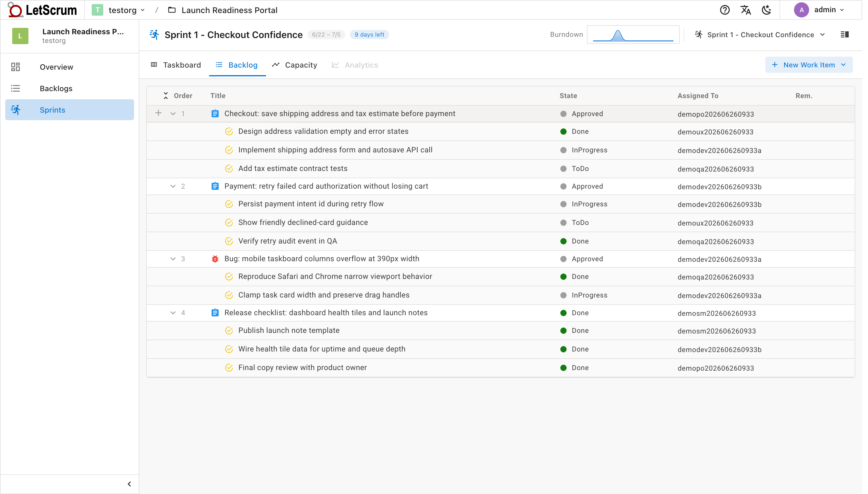Click the Title column header
This screenshot has width=868, height=494.
(218, 96)
